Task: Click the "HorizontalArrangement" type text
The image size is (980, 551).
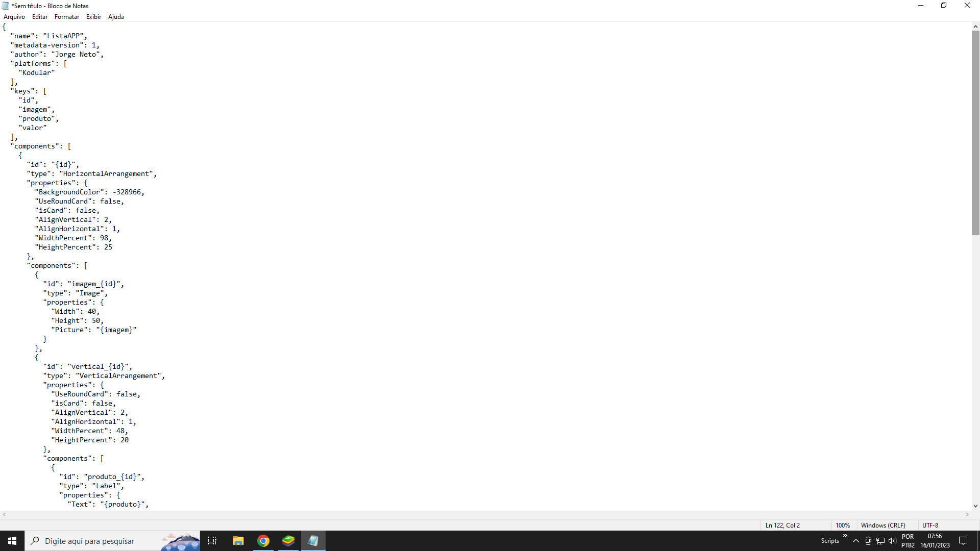Action: [x=106, y=174]
